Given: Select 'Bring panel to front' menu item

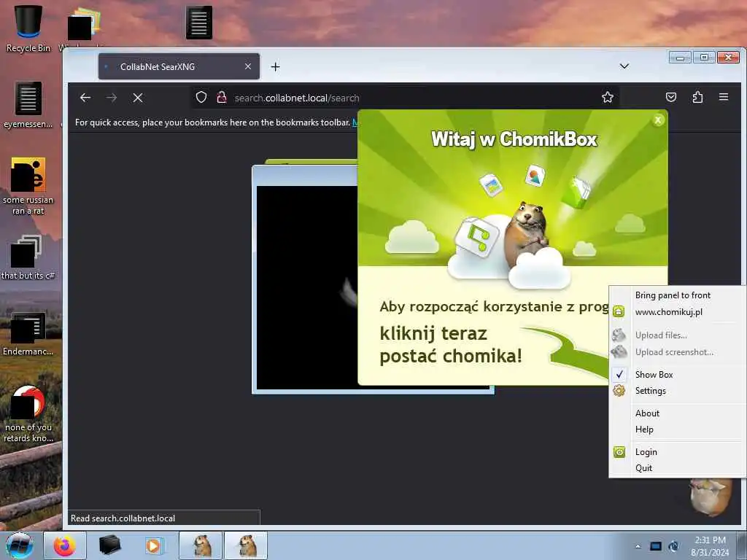Looking at the screenshot, I should tap(677, 295).
